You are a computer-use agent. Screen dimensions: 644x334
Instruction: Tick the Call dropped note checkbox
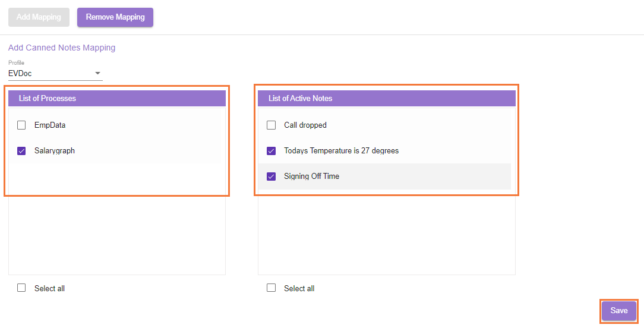(272, 125)
